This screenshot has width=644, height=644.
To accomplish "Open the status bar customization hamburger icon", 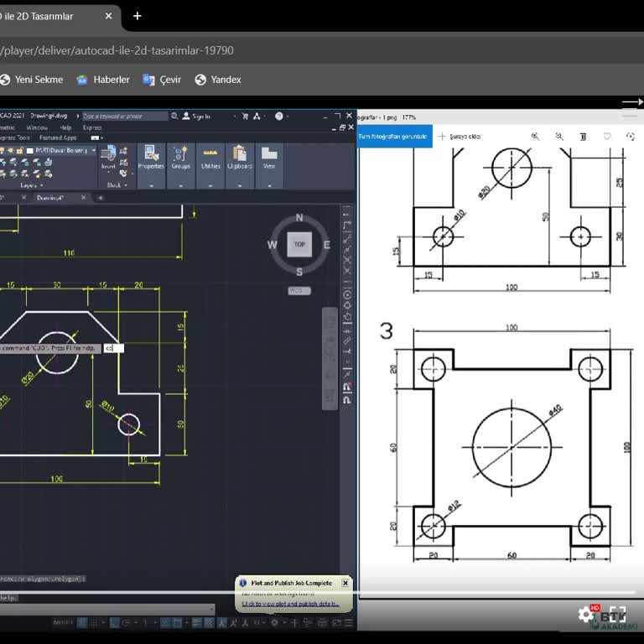I will 349,623.
